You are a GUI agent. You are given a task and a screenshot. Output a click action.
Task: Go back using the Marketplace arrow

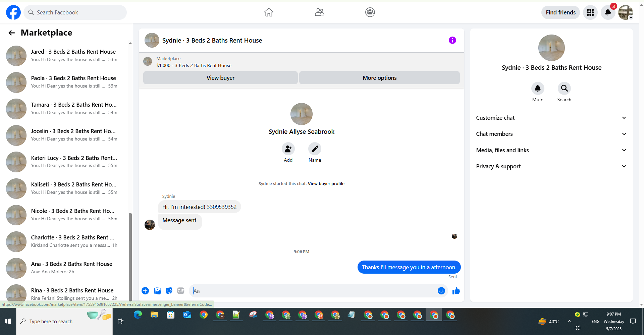pyautogui.click(x=12, y=33)
